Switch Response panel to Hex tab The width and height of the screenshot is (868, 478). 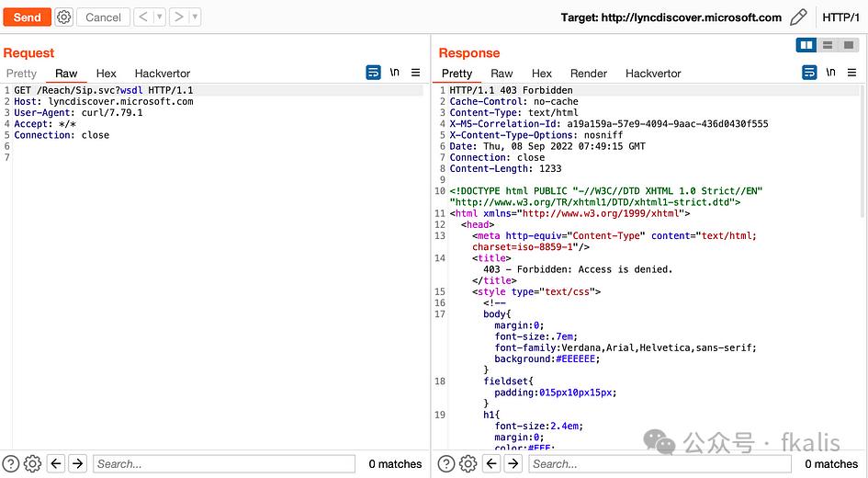pyautogui.click(x=542, y=74)
